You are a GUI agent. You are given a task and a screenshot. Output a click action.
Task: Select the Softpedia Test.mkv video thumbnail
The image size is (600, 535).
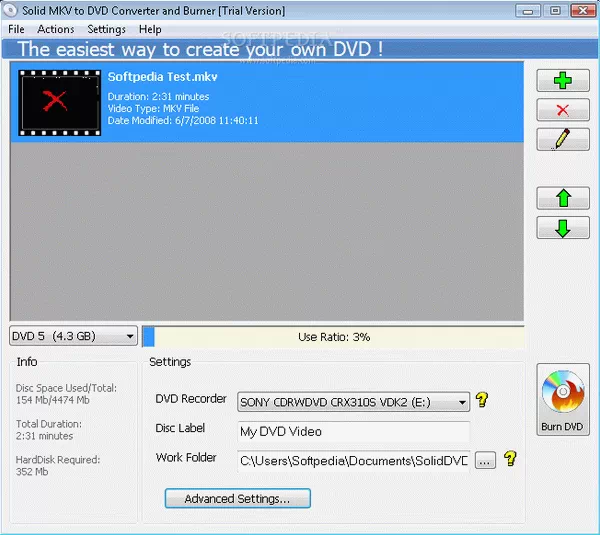[61, 101]
